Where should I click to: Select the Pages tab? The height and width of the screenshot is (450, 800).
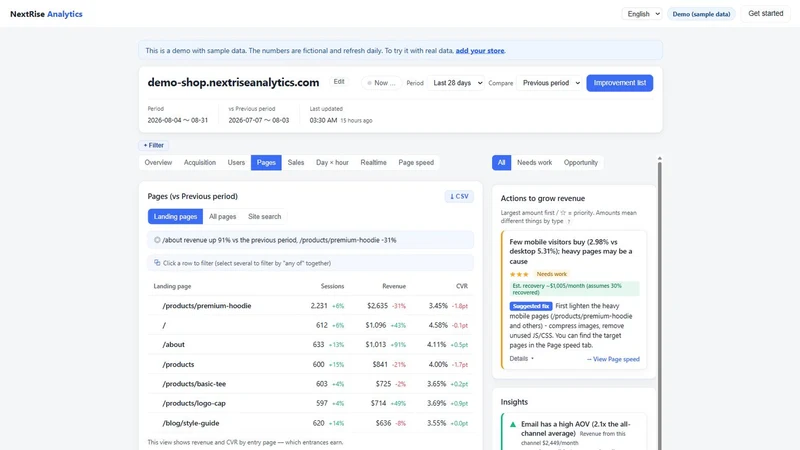(x=266, y=162)
